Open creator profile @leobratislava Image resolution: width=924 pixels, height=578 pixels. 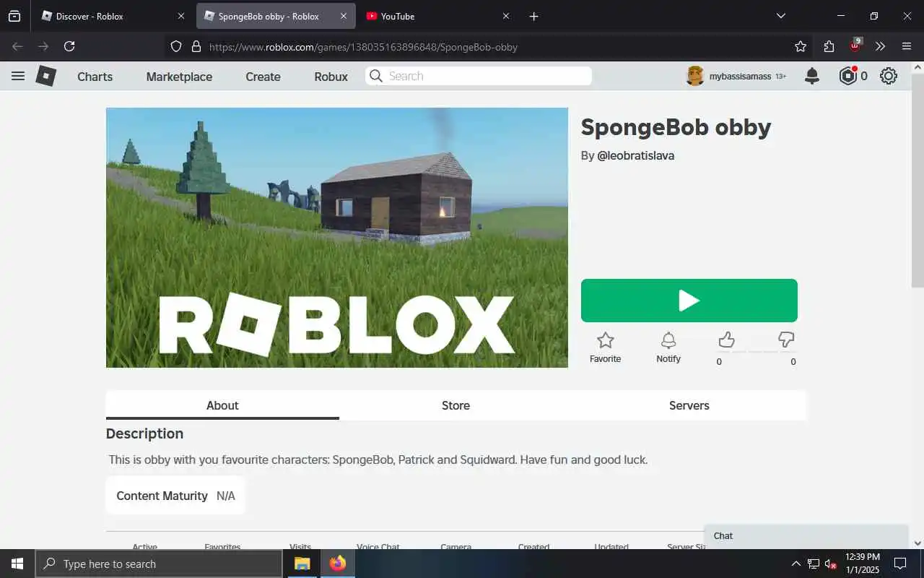pyautogui.click(x=635, y=155)
